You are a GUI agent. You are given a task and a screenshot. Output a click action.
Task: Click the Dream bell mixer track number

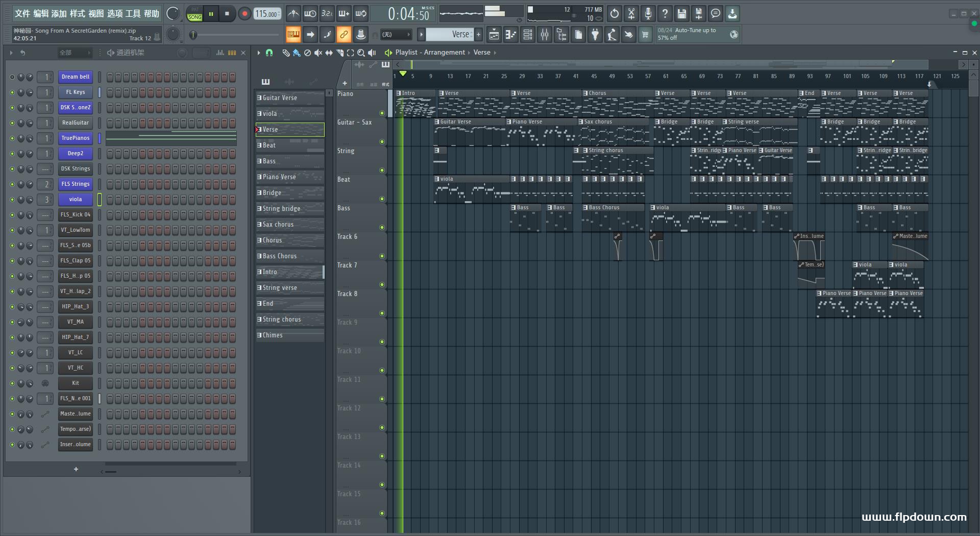46,77
